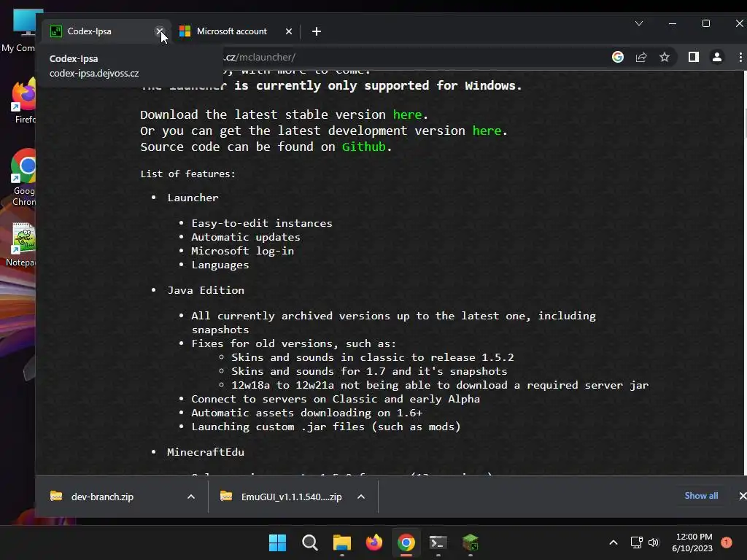Bookmark this page with the star
Image resolution: width=747 pixels, height=560 pixels.
tap(665, 57)
